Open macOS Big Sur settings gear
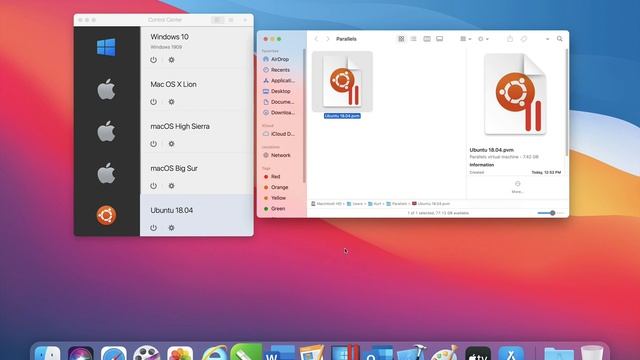This screenshot has height=360, width=640. (171, 186)
